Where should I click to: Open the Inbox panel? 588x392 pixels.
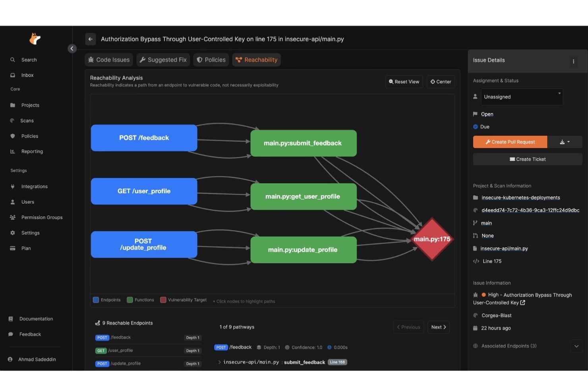[27, 75]
